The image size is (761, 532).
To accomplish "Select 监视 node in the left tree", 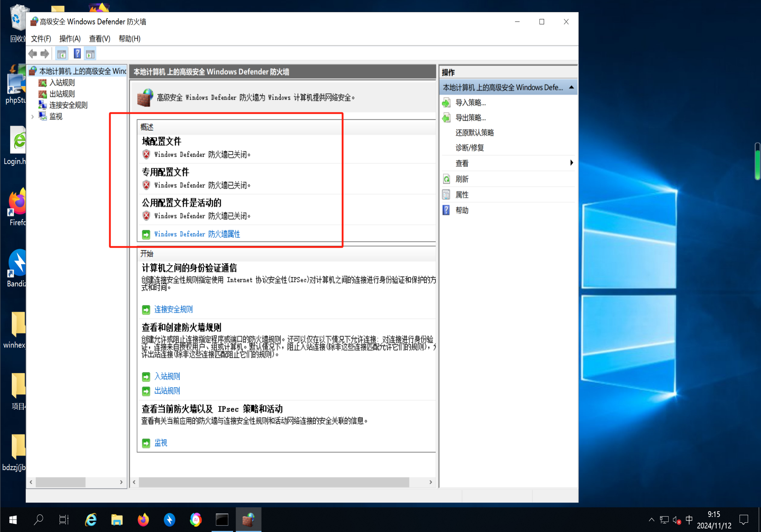I will (x=56, y=116).
